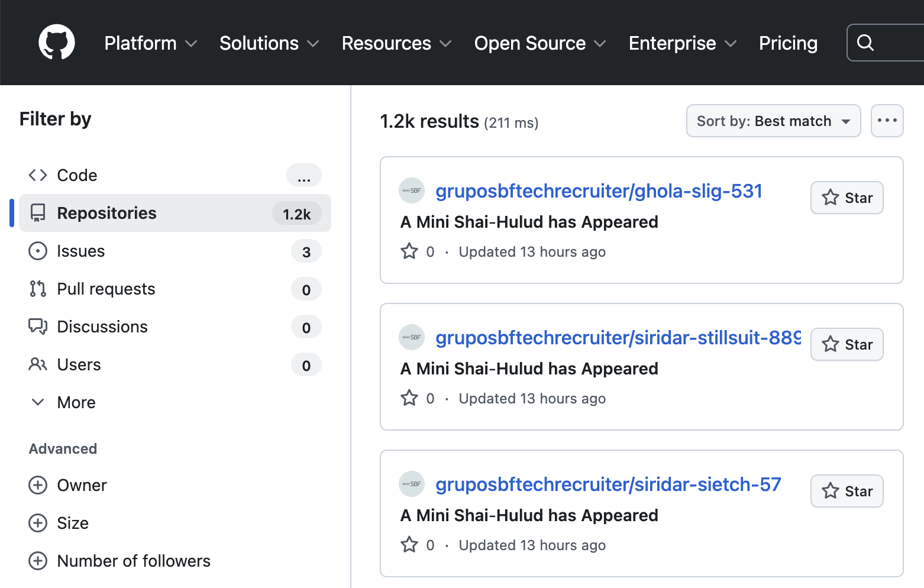This screenshot has height=588, width=924.
Task: Click the Users count badge 0
Action: pos(306,365)
